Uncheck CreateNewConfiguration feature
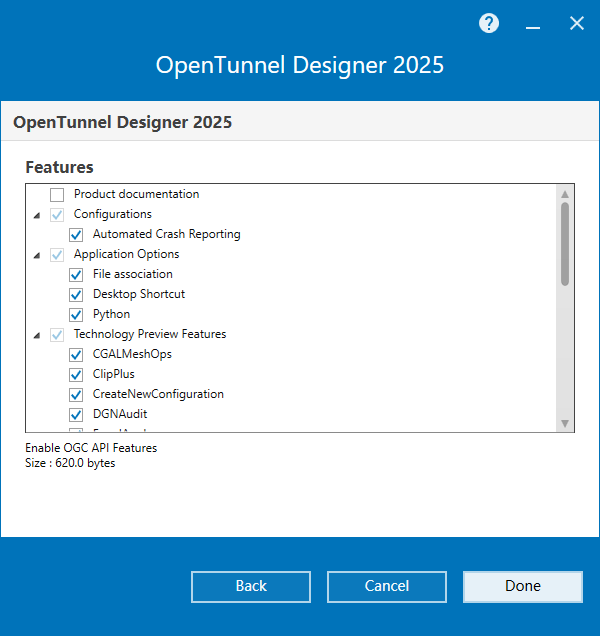 (x=76, y=394)
